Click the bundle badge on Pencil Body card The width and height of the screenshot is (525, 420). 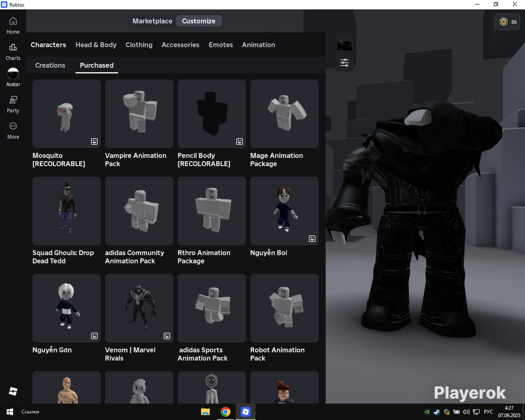239,142
